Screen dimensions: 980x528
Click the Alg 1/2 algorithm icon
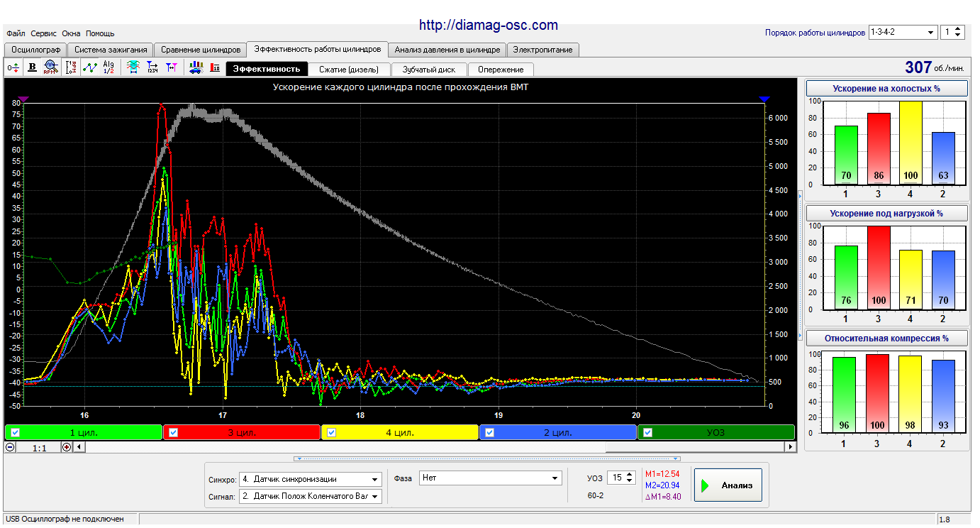click(x=108, y=67)
